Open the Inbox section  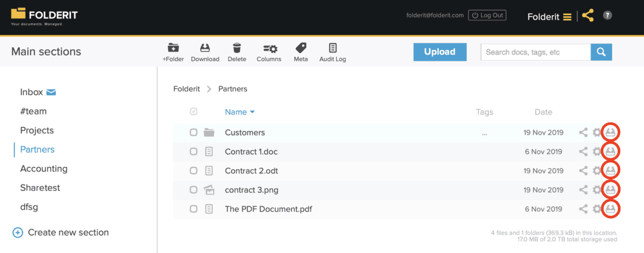coord(31,92)
